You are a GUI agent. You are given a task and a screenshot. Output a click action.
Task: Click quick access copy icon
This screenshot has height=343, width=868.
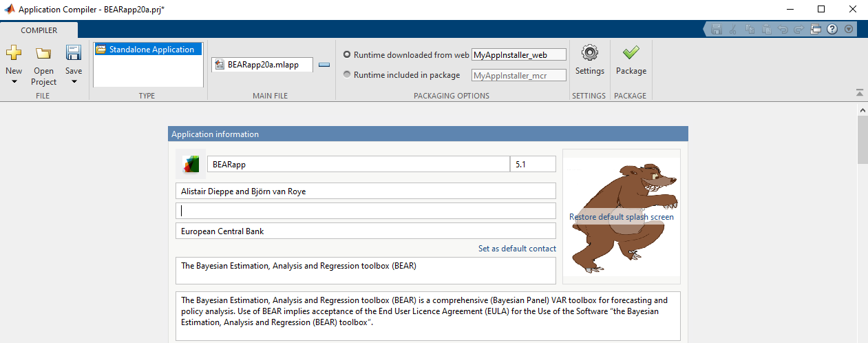(750, 30)
